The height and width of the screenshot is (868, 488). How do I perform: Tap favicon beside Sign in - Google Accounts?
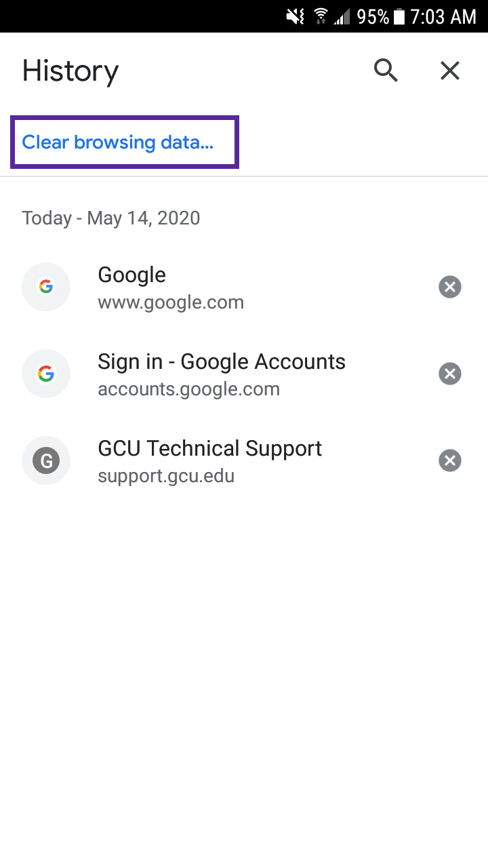(x=46, y=374)
